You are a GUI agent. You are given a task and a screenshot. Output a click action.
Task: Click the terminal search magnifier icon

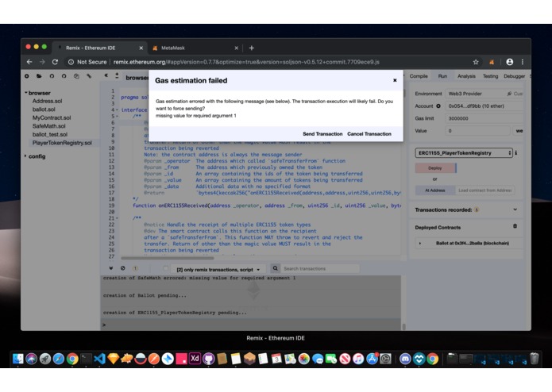point(276,268)
